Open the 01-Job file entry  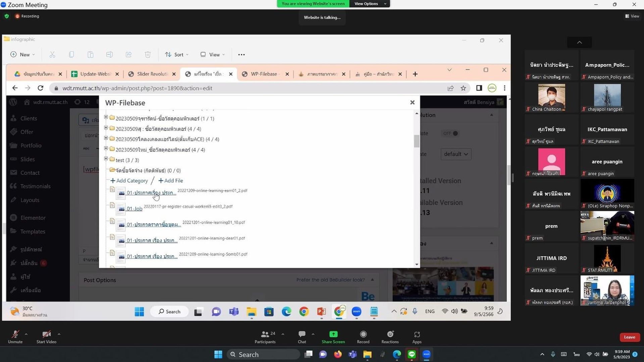click(x=135, y=209)
